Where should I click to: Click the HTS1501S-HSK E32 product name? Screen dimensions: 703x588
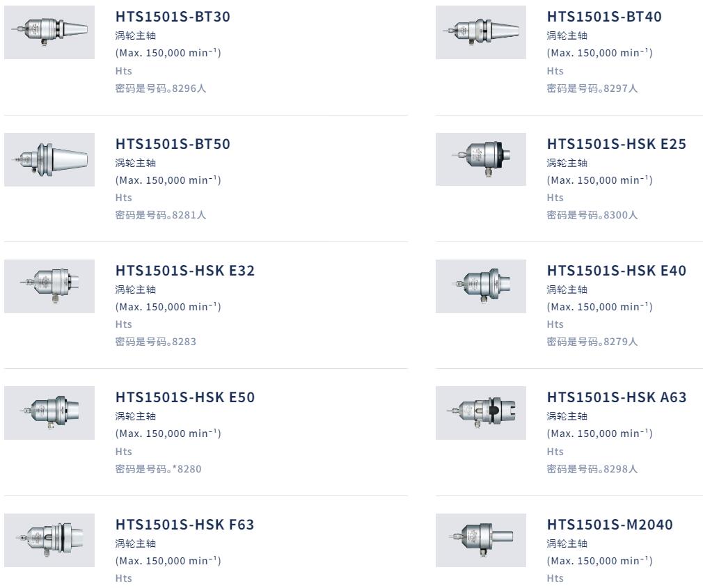185,271
